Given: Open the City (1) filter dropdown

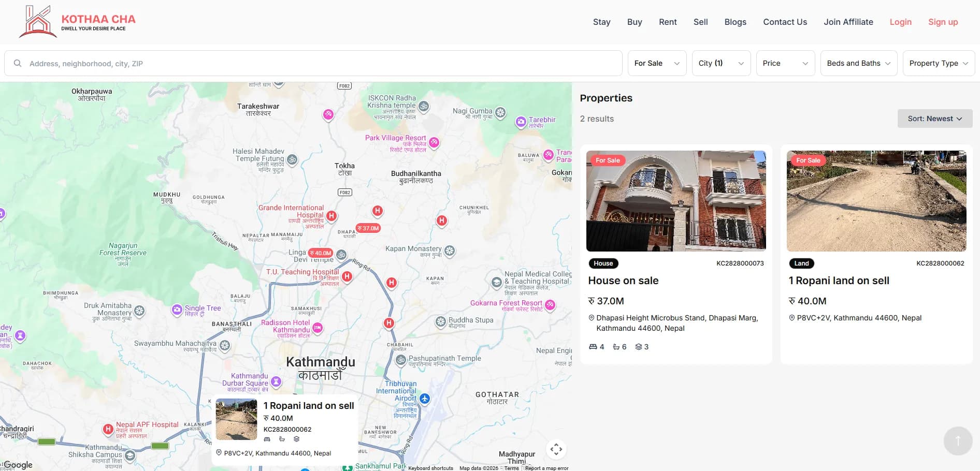Looking at the screenshot, I should [x=721, y=63].
